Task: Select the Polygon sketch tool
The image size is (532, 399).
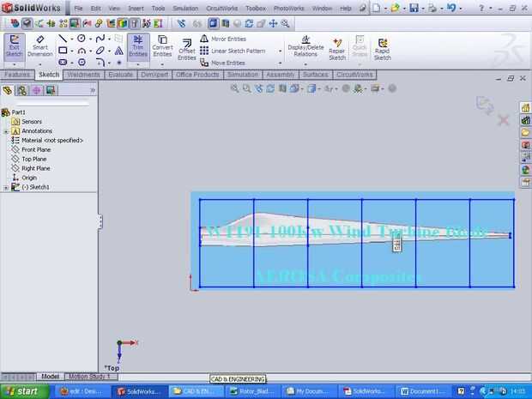Action: click(x=82, y=62)
